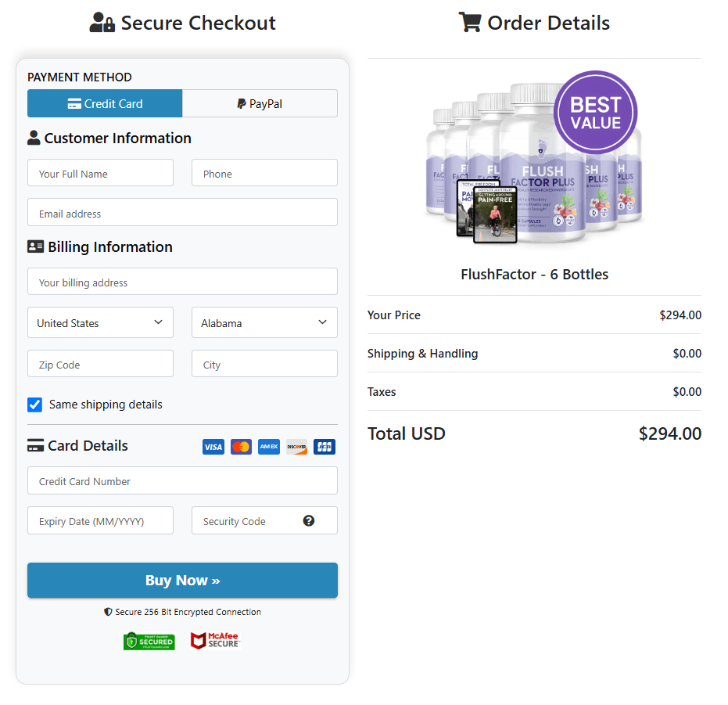Click the Email address field
The width and height of the screenshot is (728, 705).
[x=182, y=212]
